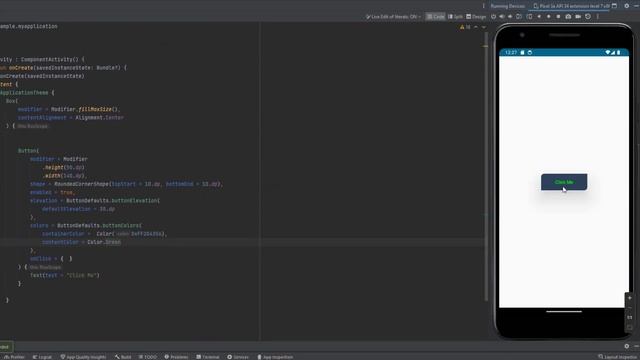
Task: Rotate the emulator right
Action: coord(529,17)
